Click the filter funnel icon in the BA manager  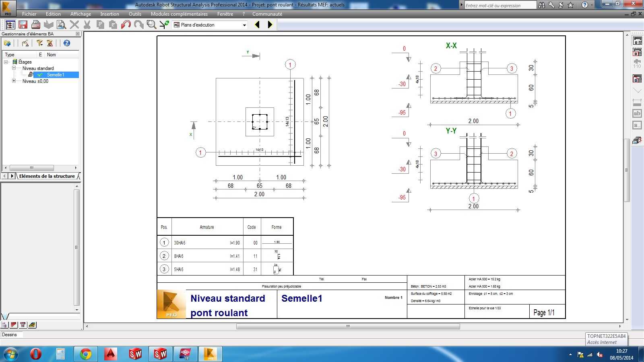point(39,43)
